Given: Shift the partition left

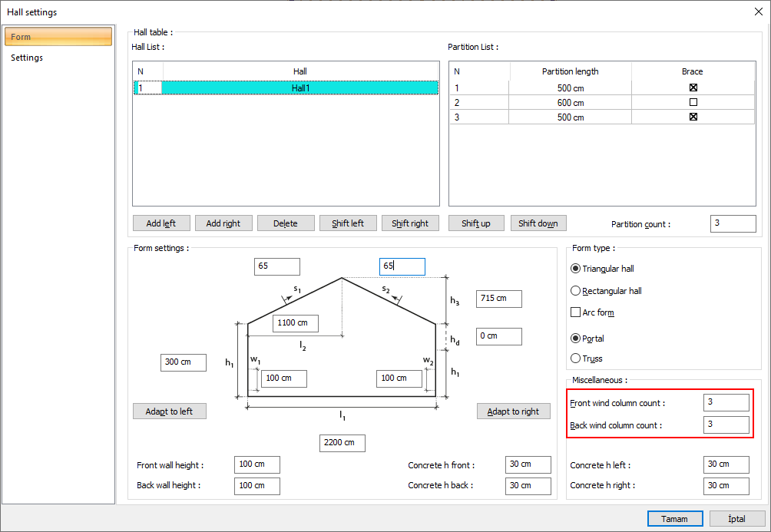Looking at the screenshot, I should tap(348, 223).
